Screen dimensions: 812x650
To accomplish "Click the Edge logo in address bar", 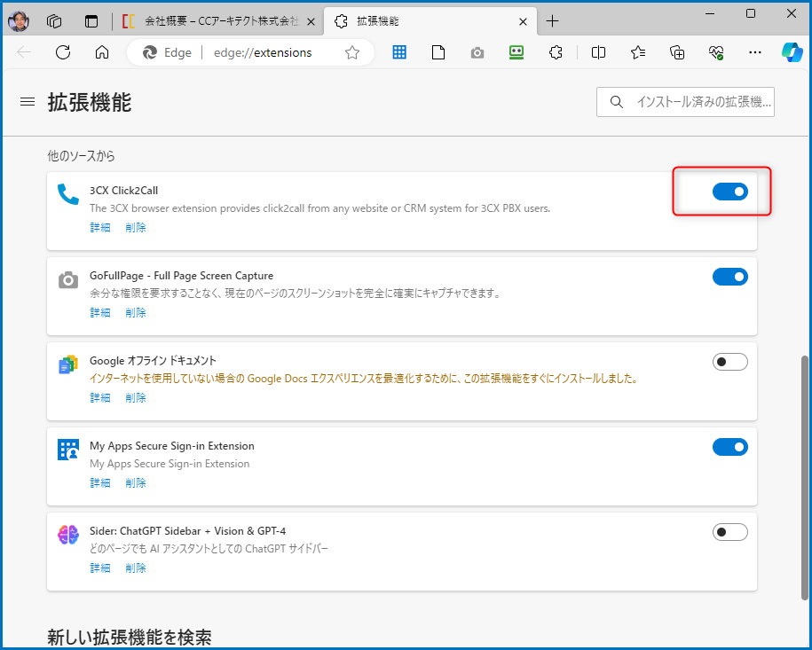I will pos(150,52).
